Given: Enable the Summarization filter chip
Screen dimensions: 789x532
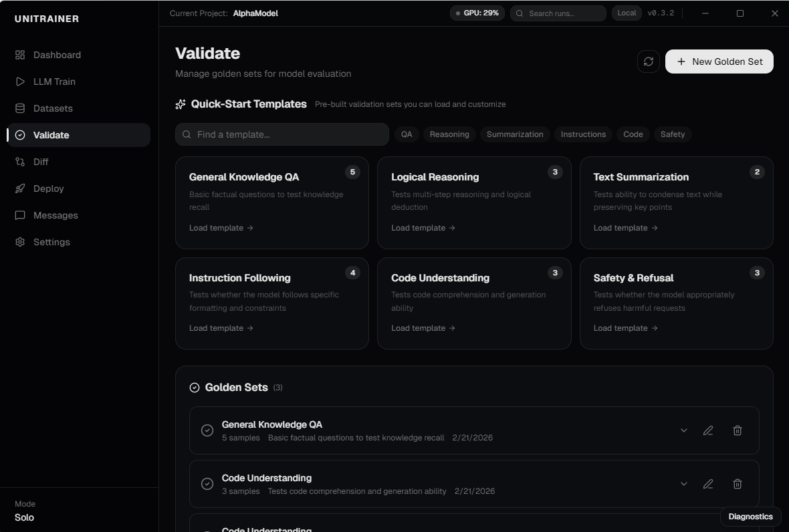Looking at the screenshot, I should point(515,134).
